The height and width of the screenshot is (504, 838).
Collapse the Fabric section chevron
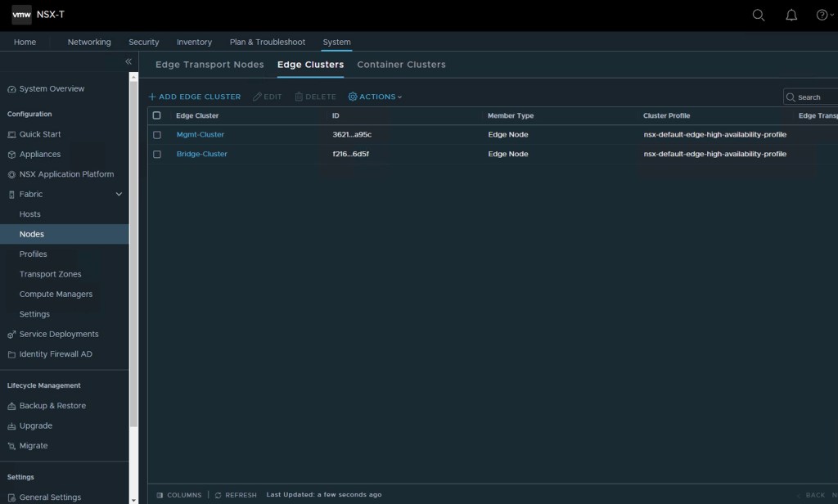(119, 194)
